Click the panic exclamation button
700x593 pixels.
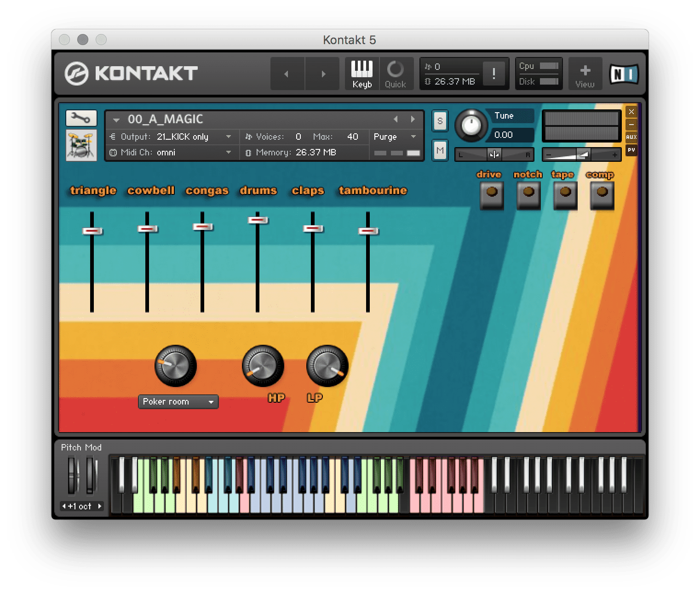(494, 74)
